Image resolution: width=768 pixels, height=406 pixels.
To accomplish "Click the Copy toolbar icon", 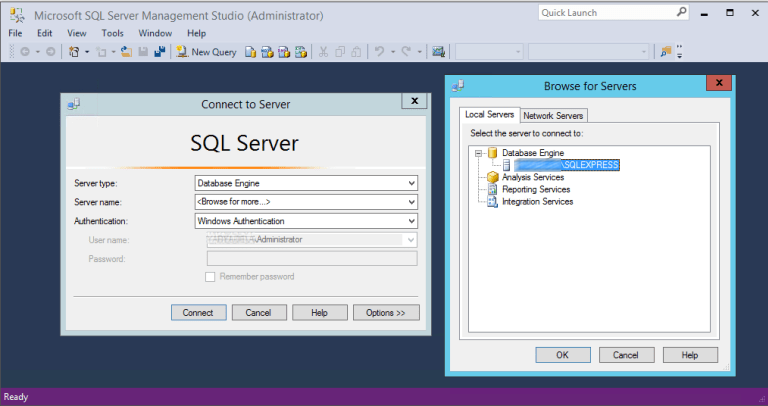I will tap(340, 51).
